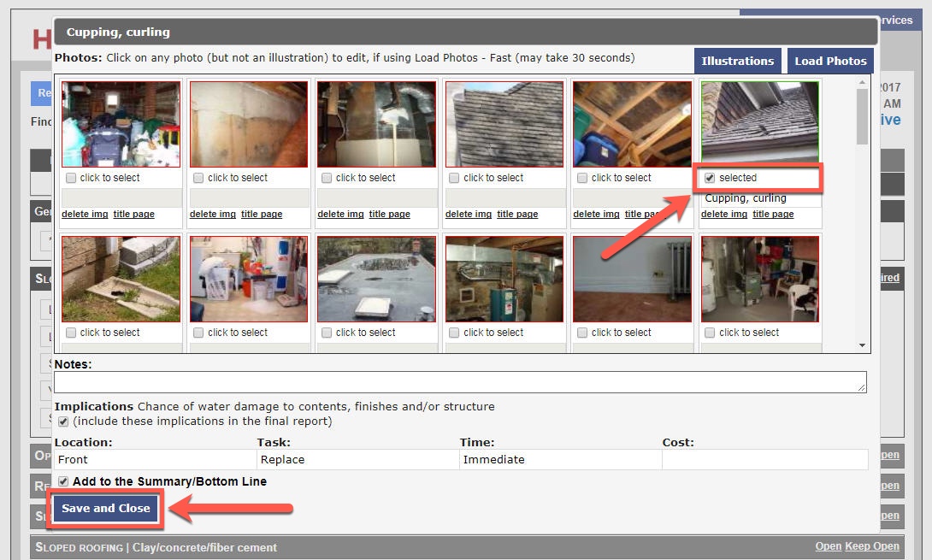This screenshot has height=560, width=932.
Task: Click 'delete img' under attic bins photo
Action: click(596, 214)
